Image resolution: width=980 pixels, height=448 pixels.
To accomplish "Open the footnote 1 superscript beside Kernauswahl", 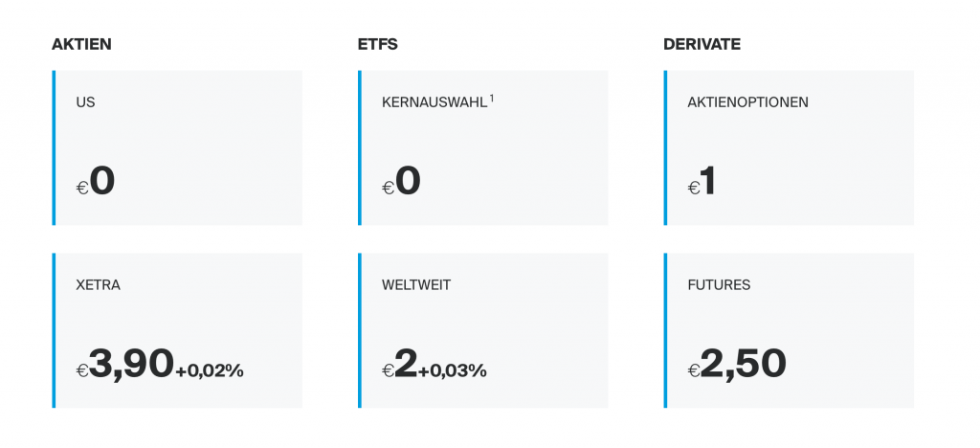I will [492, 98].
